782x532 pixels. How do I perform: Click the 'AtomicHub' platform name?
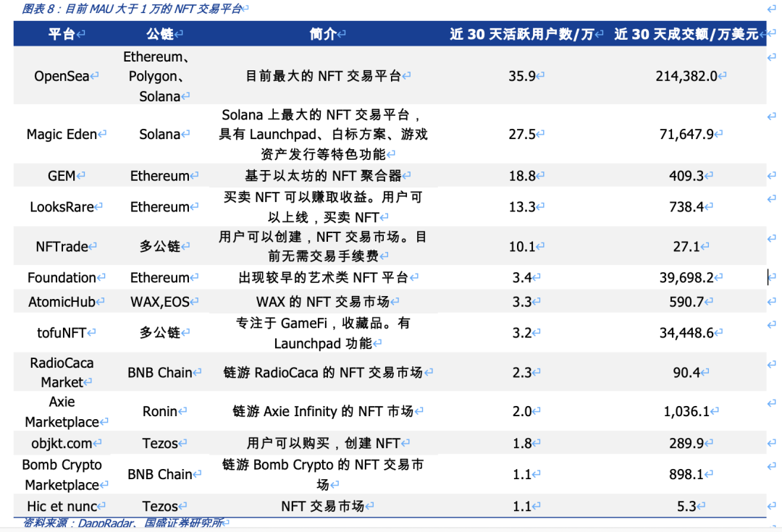[62, 302]
